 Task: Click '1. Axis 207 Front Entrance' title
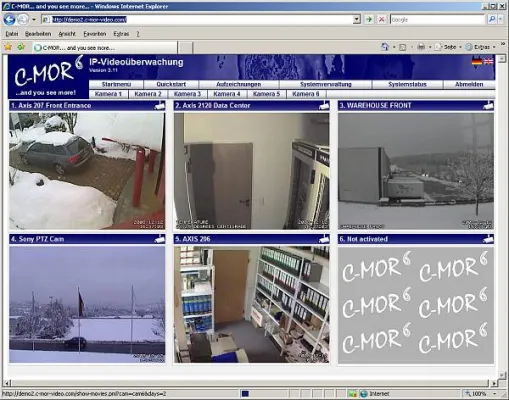(51, 106)
